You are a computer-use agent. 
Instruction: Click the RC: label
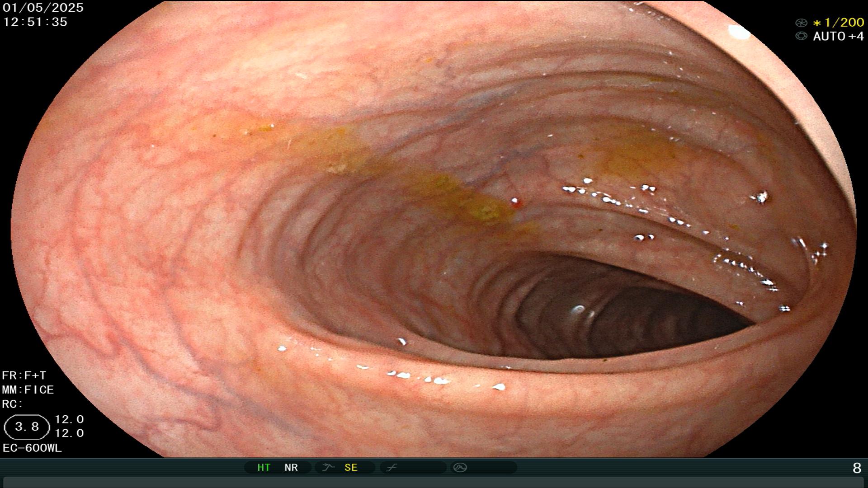[12, 404]
